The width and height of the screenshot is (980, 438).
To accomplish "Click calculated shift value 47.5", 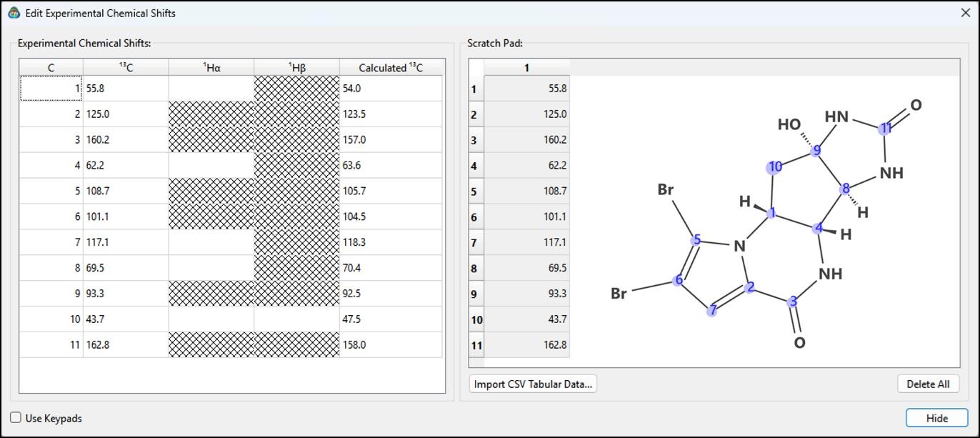I will [391, 319].
